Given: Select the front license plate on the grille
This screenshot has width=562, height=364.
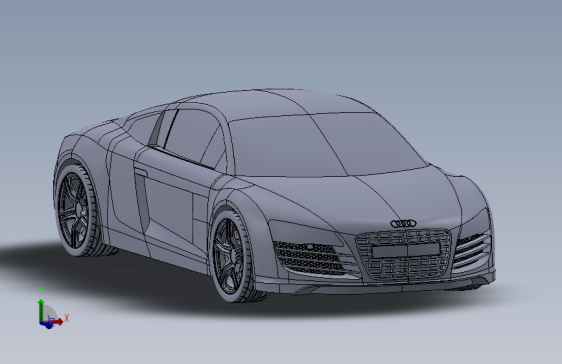Looking at the screenshot, I should pos(406,250).
